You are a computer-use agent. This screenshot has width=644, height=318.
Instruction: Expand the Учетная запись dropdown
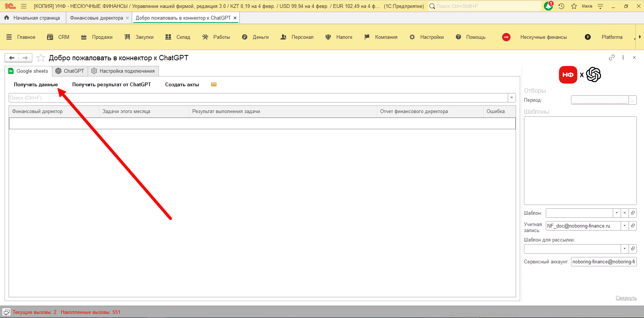tap(624, 226)
